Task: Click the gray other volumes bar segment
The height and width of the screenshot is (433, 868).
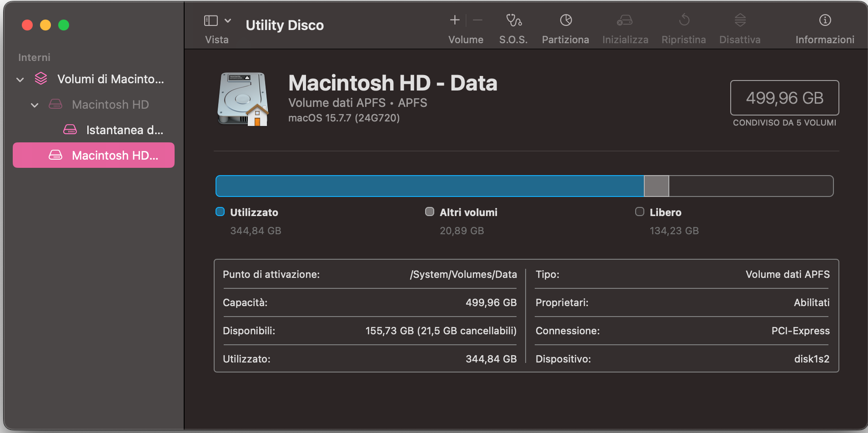Action: point(657,186)
